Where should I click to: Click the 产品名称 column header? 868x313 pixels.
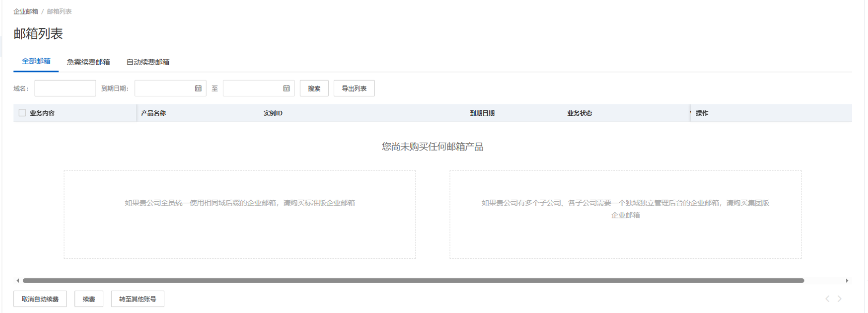pyautogui.click(x=153, y=113)
